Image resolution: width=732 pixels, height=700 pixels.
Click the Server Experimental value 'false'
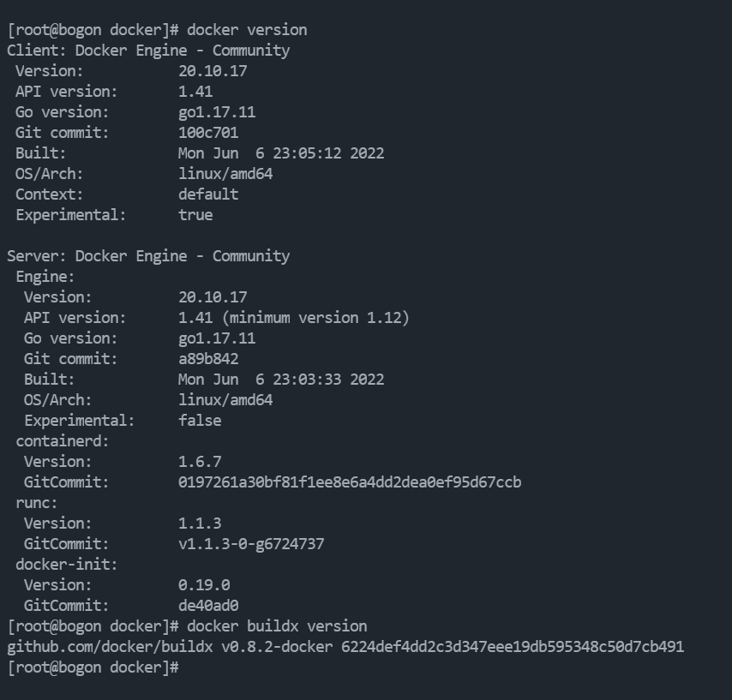pyautogui.click(x=200, y=421)
